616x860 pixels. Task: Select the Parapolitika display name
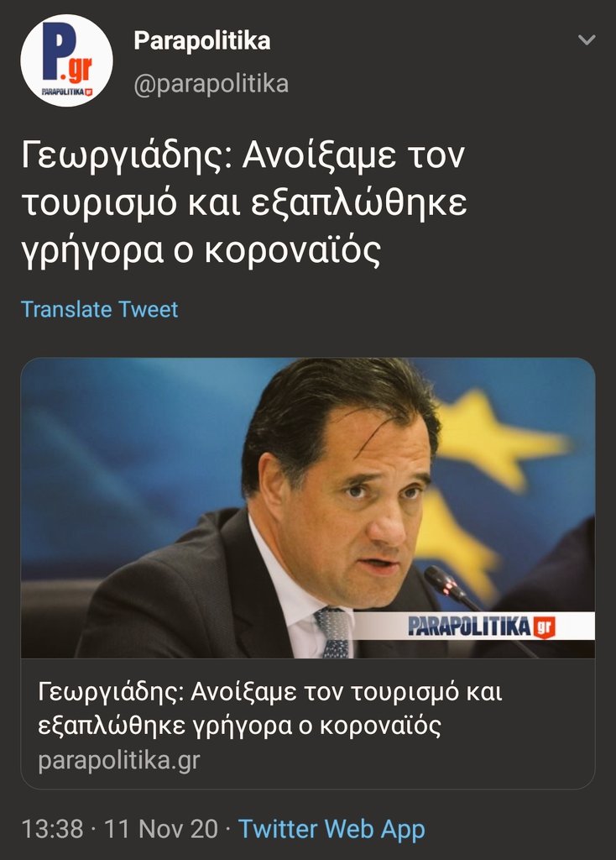pos(201,41)
